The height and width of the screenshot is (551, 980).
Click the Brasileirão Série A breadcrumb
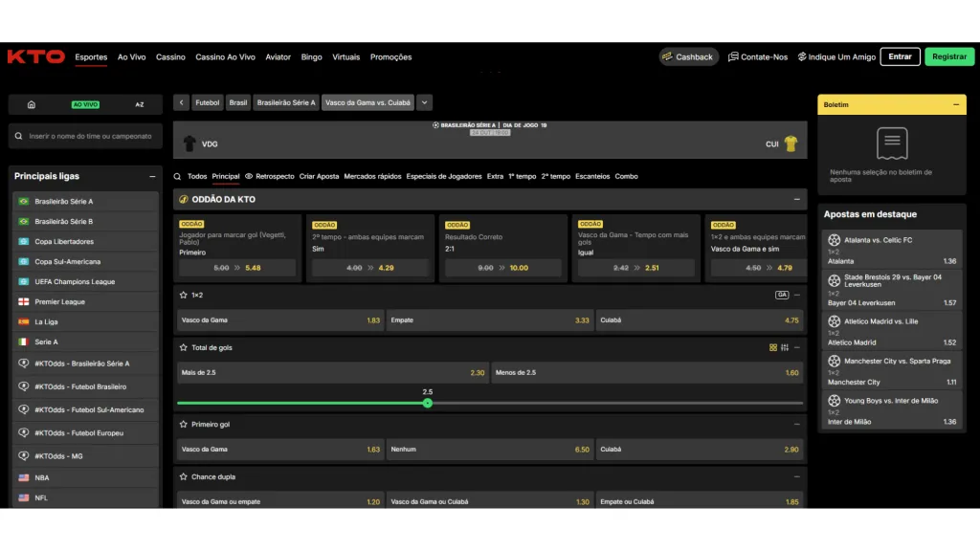[x=286, y=102]
